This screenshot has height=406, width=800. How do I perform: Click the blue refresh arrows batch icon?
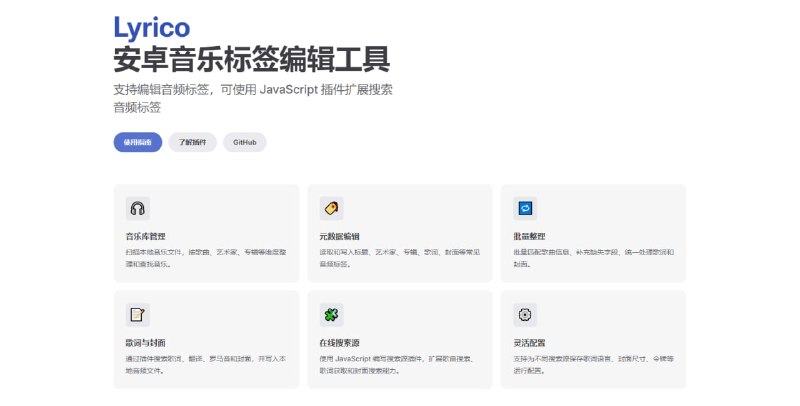click(525, 208)
